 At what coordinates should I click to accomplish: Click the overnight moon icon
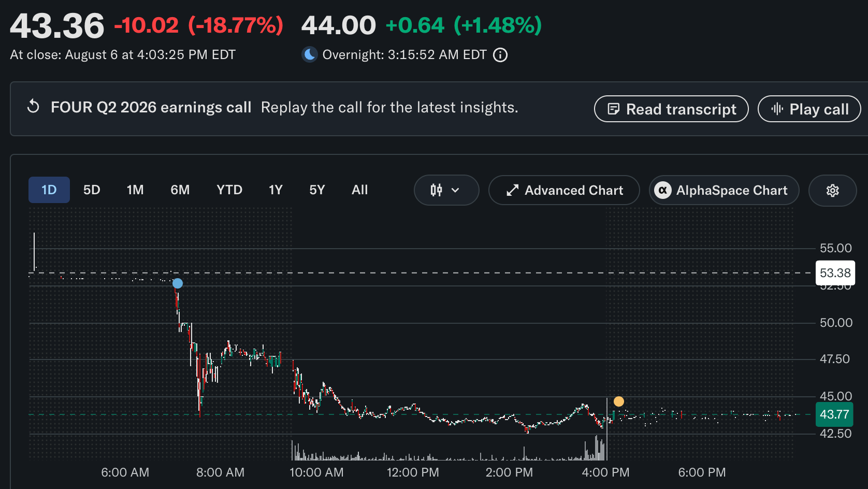(310, 54)
